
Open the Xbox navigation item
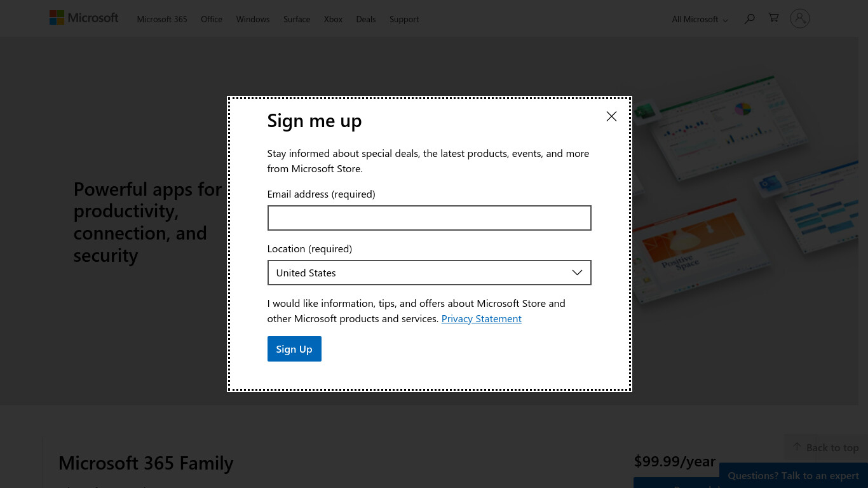click(333, 20)
